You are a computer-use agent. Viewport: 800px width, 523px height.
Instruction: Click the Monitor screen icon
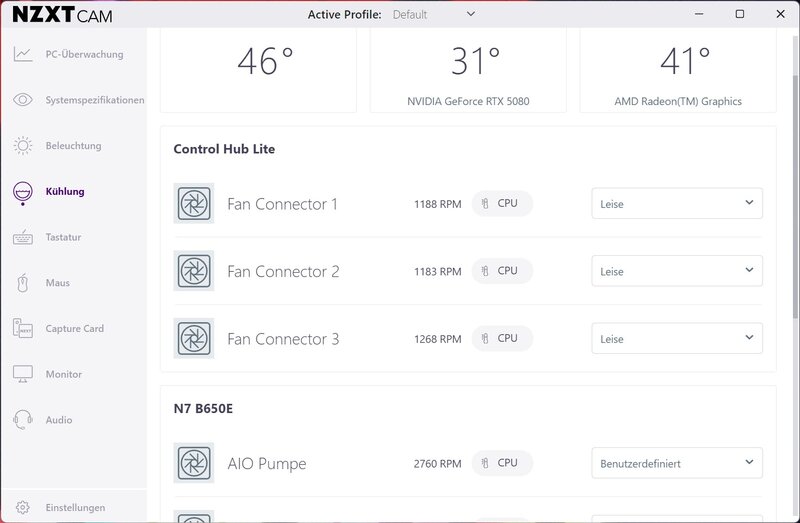point(23,374)
